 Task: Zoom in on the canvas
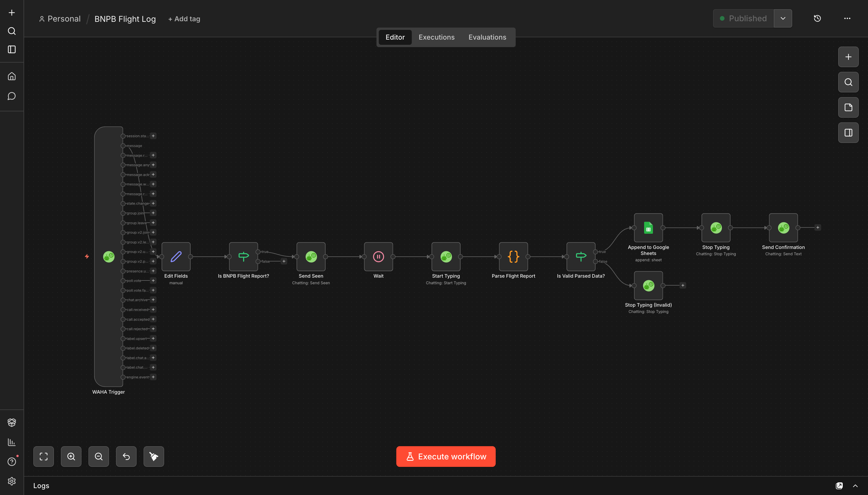pyautogui.click(x=71, y=456)
